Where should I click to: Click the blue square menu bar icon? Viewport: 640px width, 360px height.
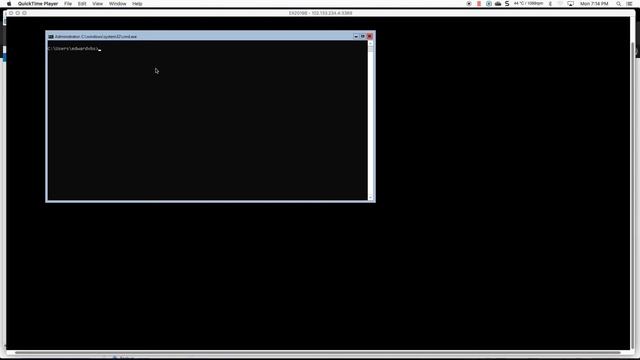[x=489, y=4]
